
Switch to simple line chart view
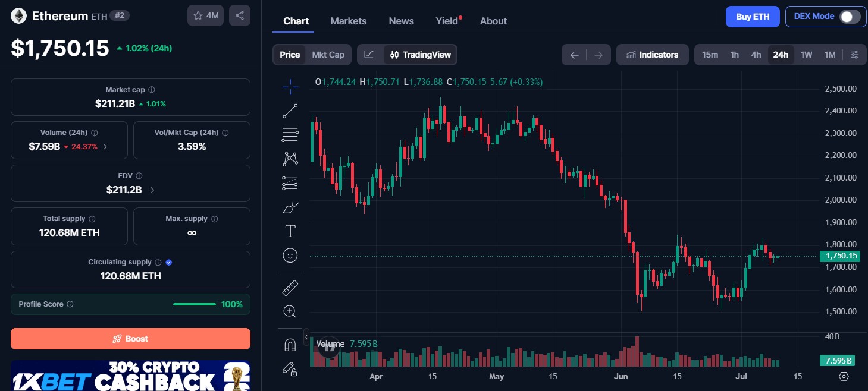click(369, 55)
